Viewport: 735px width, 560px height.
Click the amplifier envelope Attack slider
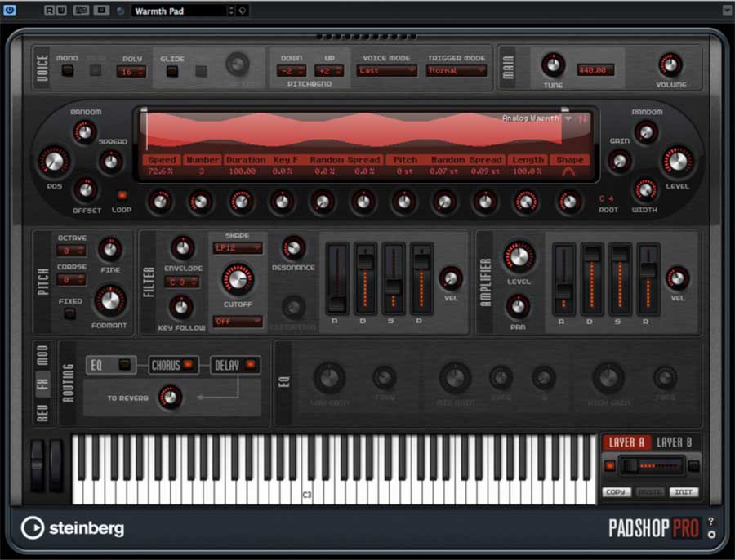[x=563, y=279]
